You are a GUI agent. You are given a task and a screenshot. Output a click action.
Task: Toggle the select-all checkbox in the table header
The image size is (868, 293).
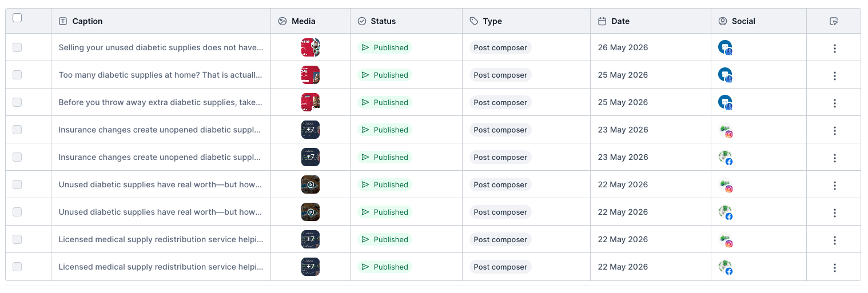click(17, 18)
